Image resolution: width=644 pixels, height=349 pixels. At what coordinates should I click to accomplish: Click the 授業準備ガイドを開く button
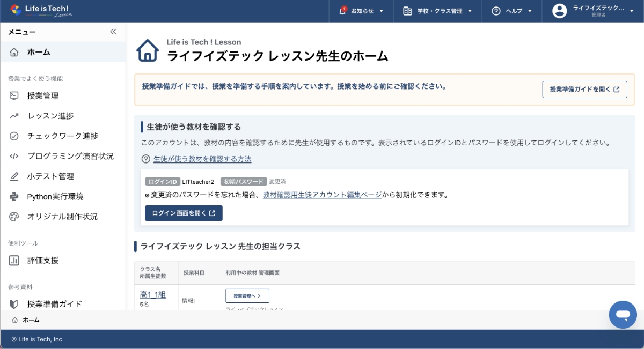pyautogui.click(x=584, y=90)
